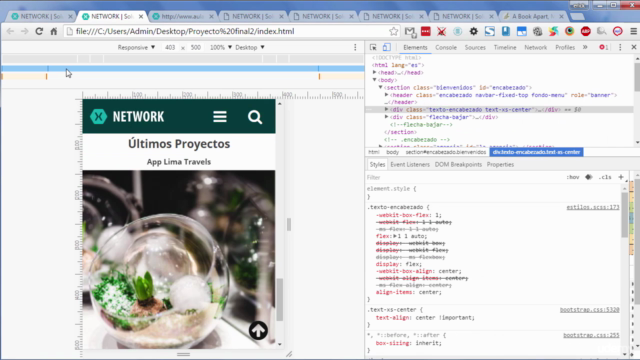Close the DevTools panel
The image size is (640, 360).
coord(633,47)
